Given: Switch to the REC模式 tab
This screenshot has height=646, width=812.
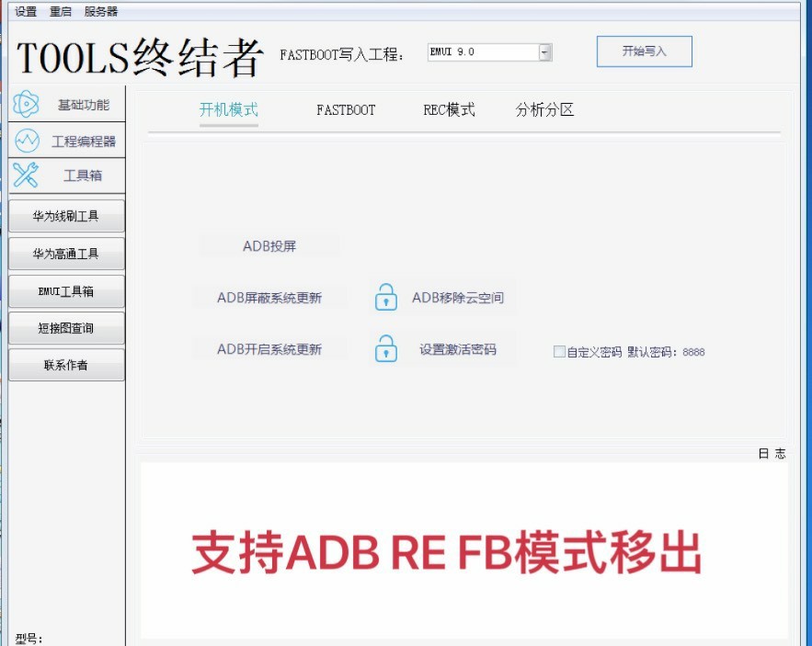Looking at the screenshot, I should pyautogui.click(x=449, y=109).
